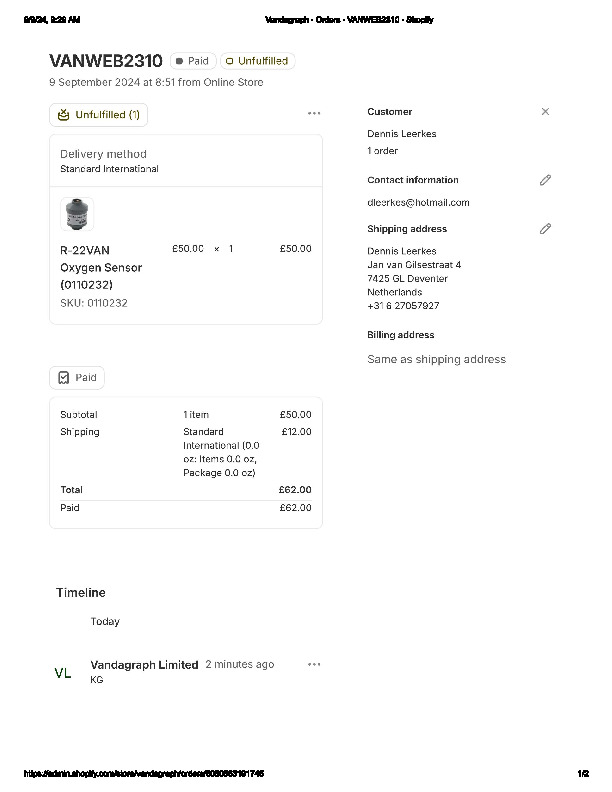Click the dleerkes@hotmail.com email address
This screenshot has width=612, height=792.
[418, 203]
